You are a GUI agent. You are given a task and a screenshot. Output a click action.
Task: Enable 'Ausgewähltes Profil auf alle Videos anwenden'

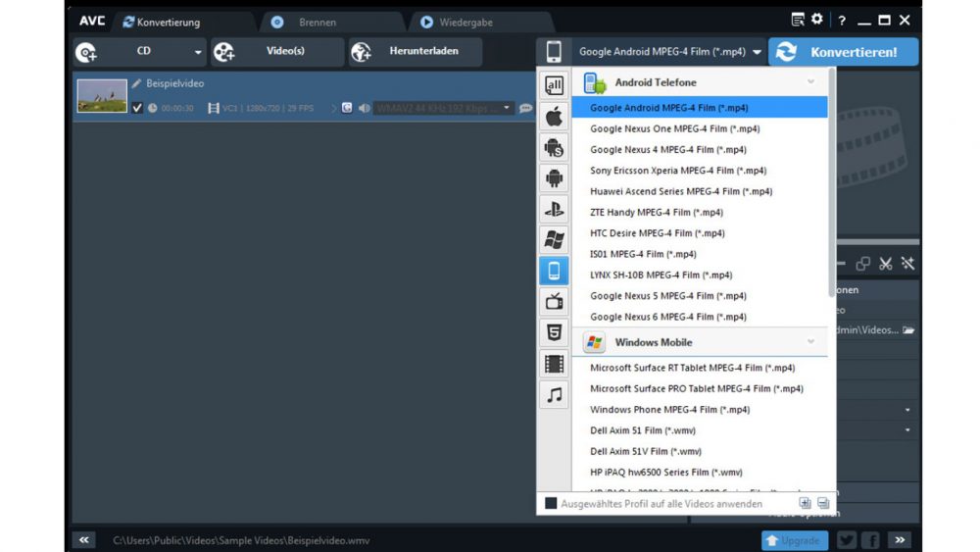(551, 503)
